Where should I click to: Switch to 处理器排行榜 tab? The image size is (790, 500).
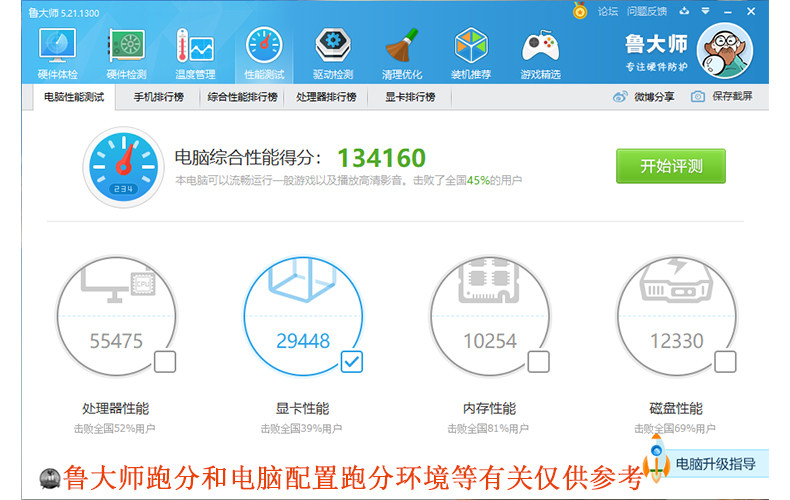coord(326,97)
